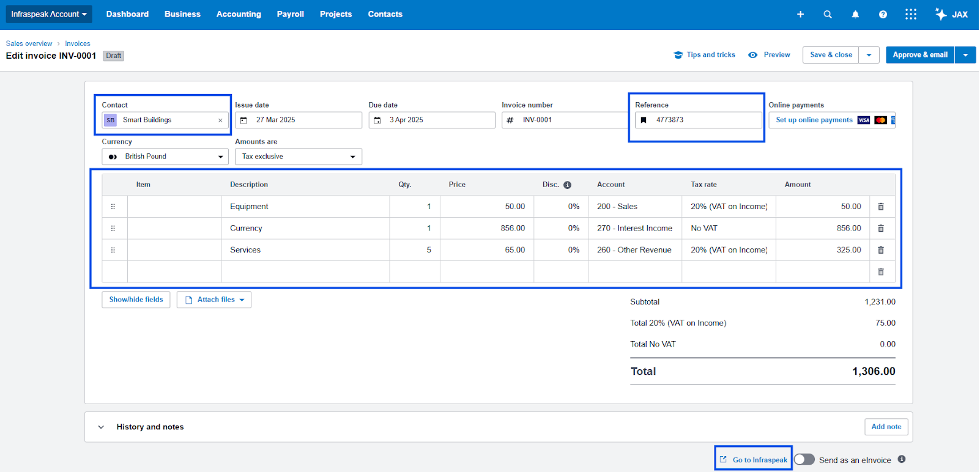Select the 200 - Sales account cell

(x=636, y=207)
